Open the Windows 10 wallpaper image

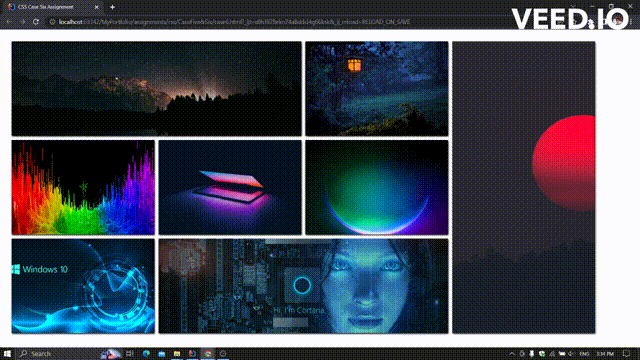[x=83, y=286]
